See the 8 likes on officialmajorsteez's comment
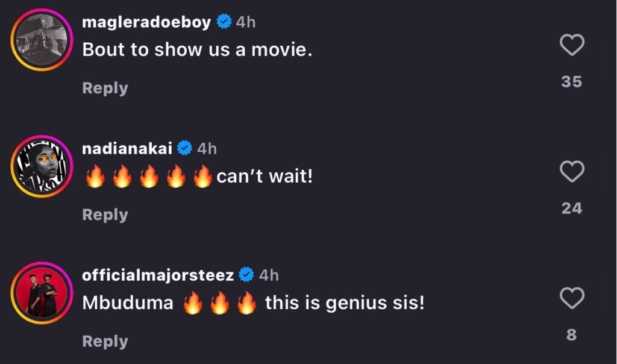This screenshot has width=617, height=364. [572, 335]
